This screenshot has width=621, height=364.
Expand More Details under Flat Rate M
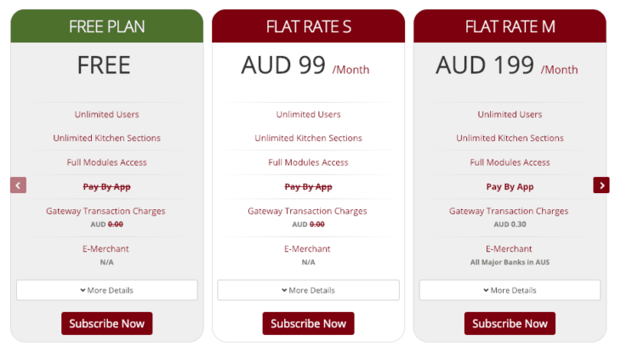pyautogui.click(x=510, y=290)
